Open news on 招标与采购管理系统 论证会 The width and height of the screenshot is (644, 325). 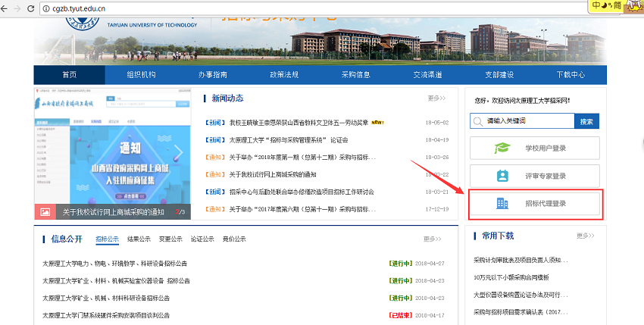[289, 140]
